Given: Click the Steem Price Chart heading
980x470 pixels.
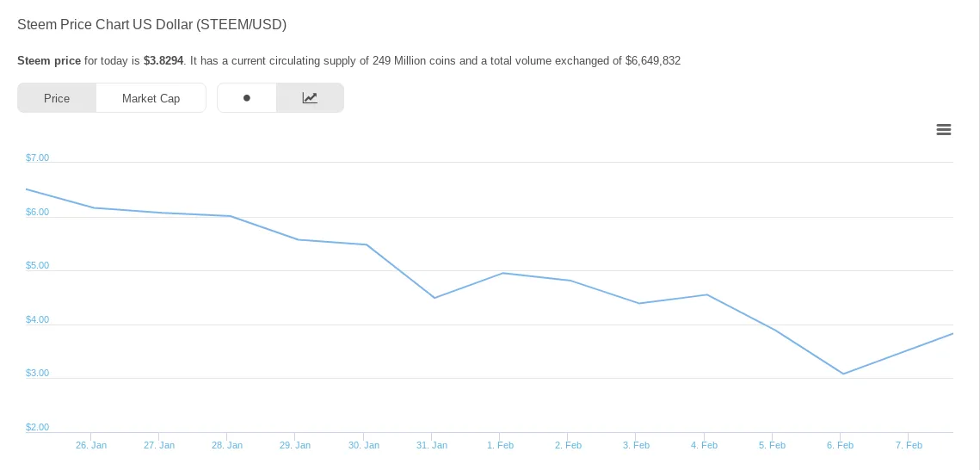Looking at the screenshot, I should click(152, 25).
